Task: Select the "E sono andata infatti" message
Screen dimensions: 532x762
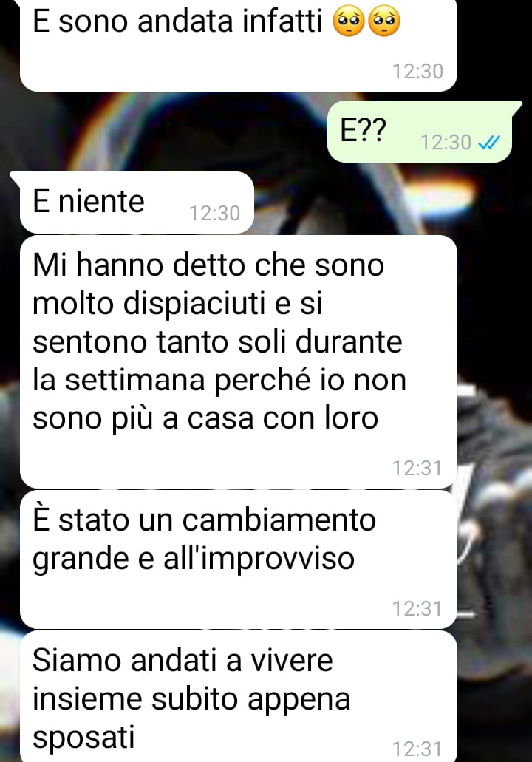Action: pyautogui.click(x=239, y=44)
